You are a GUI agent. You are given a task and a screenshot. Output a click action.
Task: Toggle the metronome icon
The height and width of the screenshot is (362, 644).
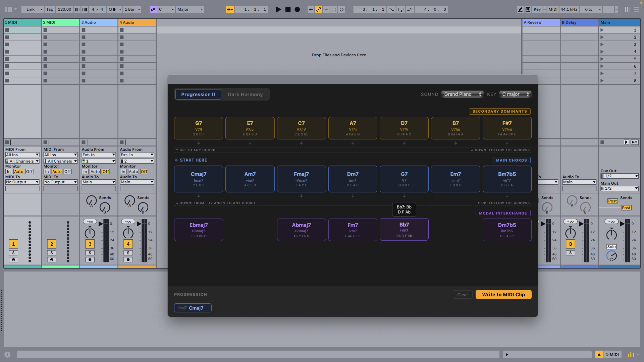[112, 9]
